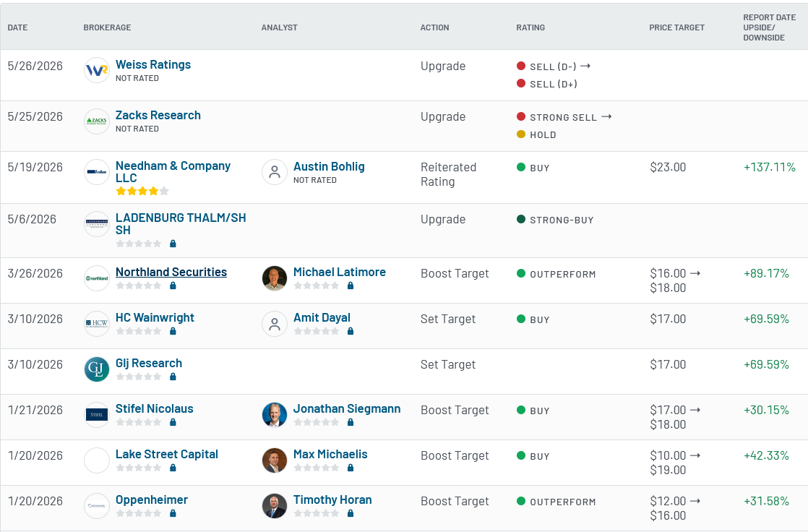The height and width of the screenshot is (532, 808).
Task: Click the lock icon under Northland Securities
Action: 173,286
